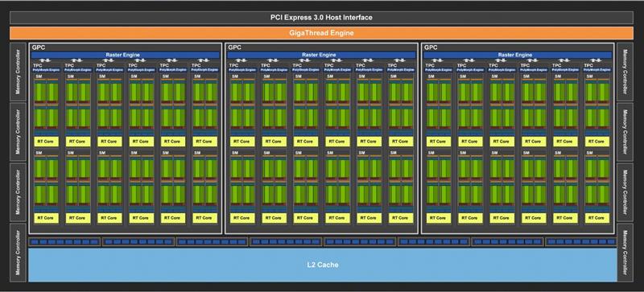
Task: Select the lower RT Core in the leftmost GPC's first TPC
Action: [x=46, y=218]
